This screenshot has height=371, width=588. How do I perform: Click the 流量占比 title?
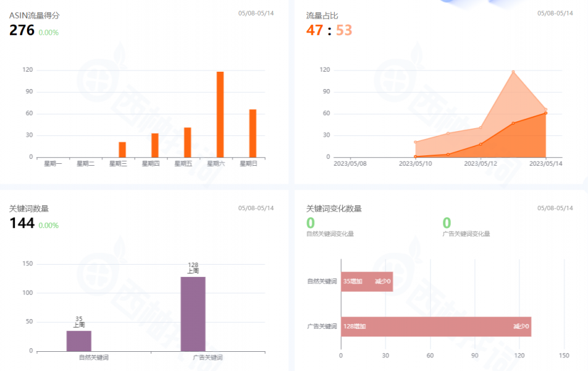(322, 16)
